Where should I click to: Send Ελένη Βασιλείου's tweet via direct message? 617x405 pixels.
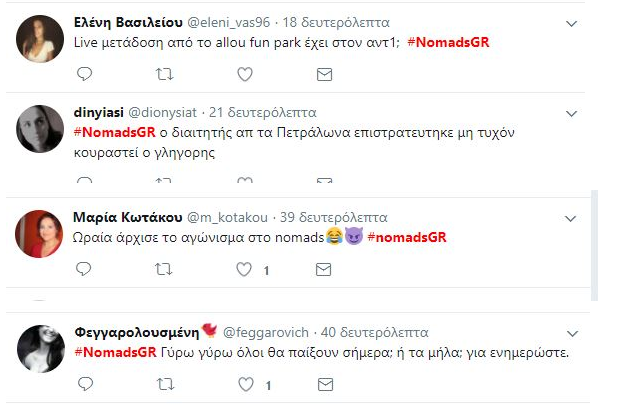(x=324, y=74)
